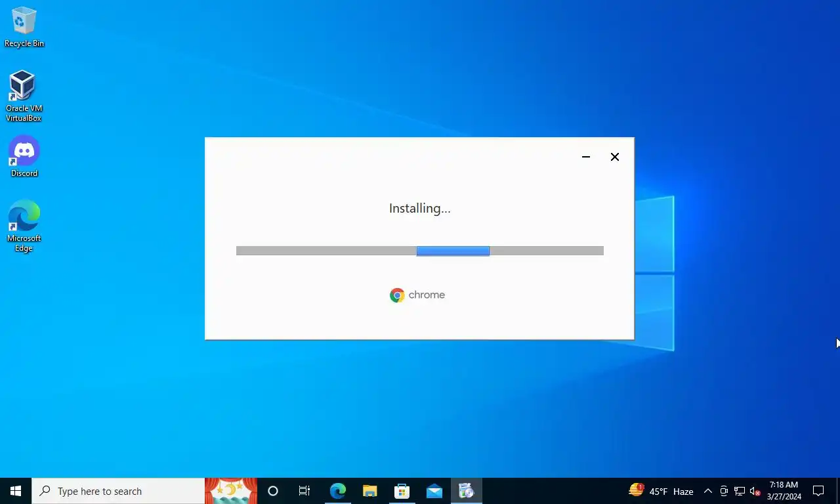Viewport: 840px width, 504px height.
Task: Click the Chrome logo in installer
Action: (397, 295)
